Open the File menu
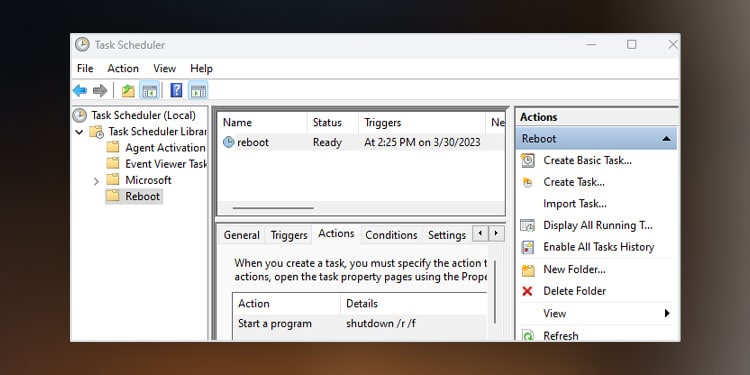This screenshot has width=750, height=375. click(x=85, y=68)
